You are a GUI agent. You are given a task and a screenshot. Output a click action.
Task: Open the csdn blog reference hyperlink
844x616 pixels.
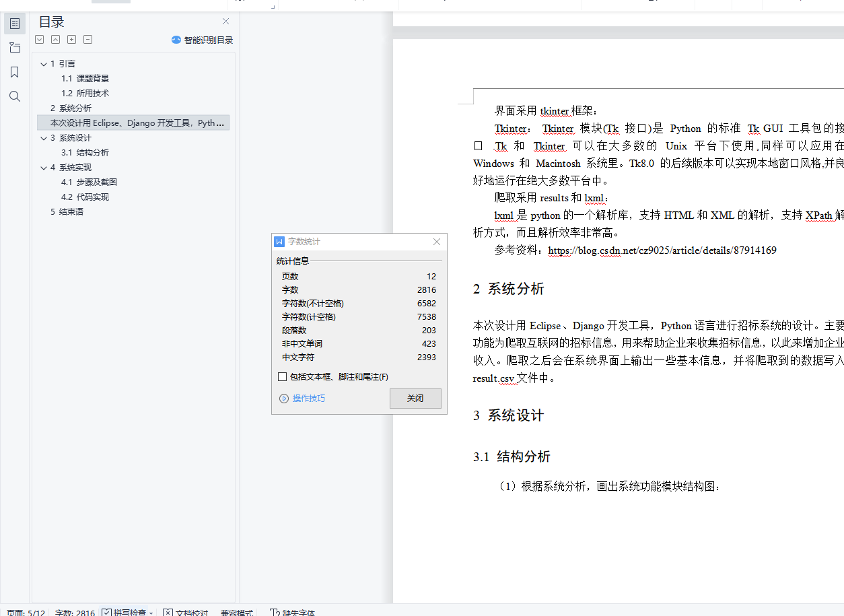click(x=662, y=250)
